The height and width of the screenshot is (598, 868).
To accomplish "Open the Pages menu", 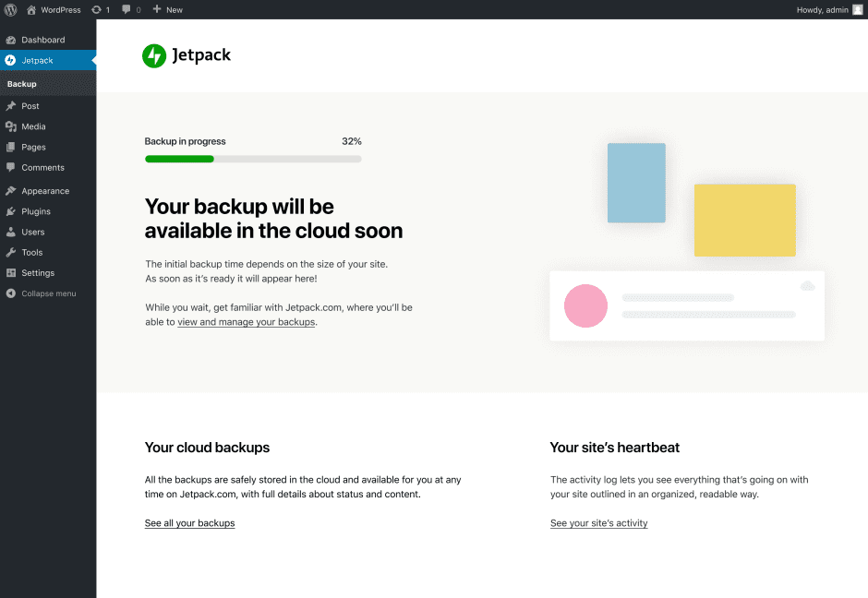I will (48, 147).
